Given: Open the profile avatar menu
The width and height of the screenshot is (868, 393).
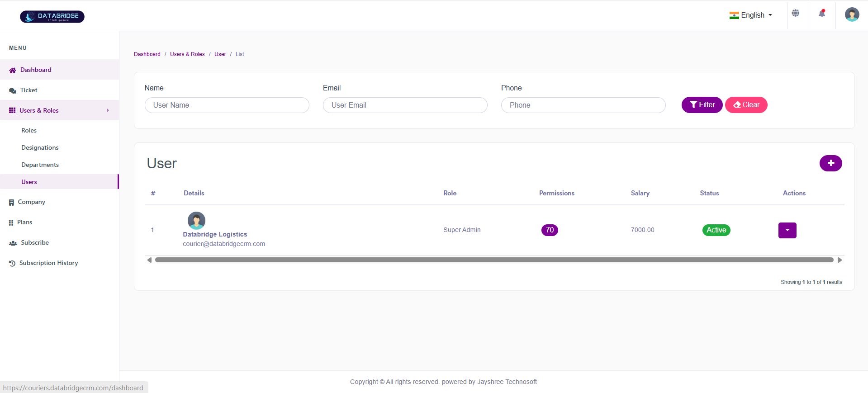Looking at the screenshot, I should point(852,14).
